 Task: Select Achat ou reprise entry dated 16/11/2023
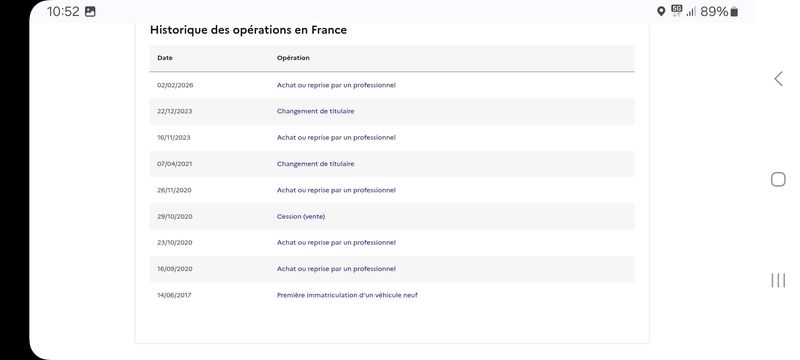[392, 138]
